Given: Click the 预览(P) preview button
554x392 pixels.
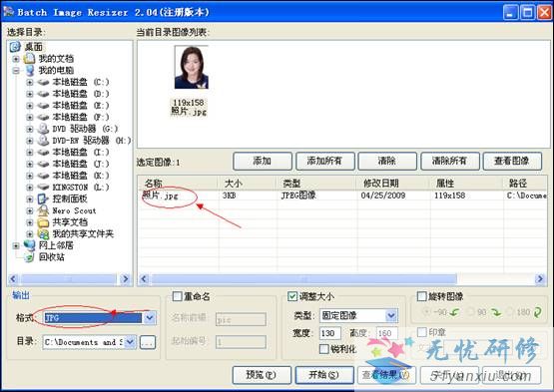Looking at the screenshot, I should 262,375.
